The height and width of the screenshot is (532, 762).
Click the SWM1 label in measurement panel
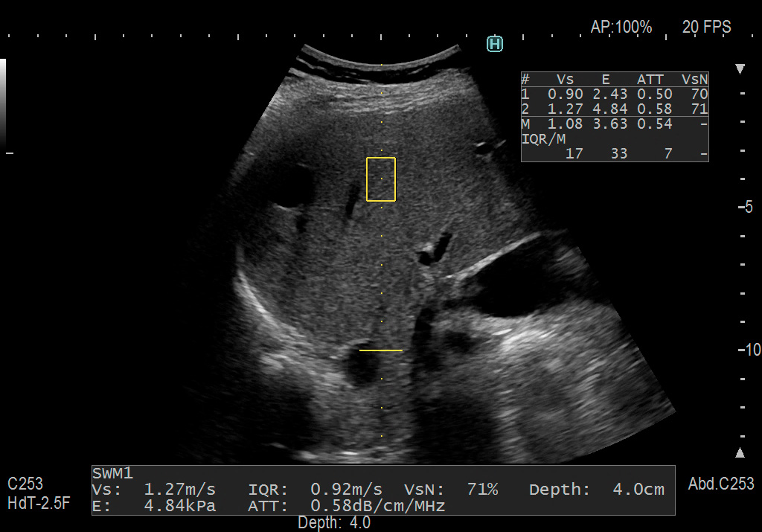click(112, 473)
